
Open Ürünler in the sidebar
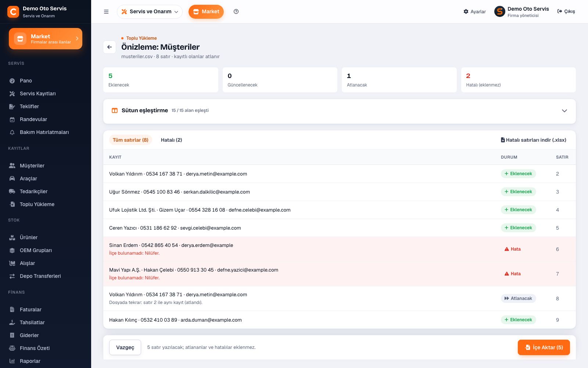tap(46, 237)
